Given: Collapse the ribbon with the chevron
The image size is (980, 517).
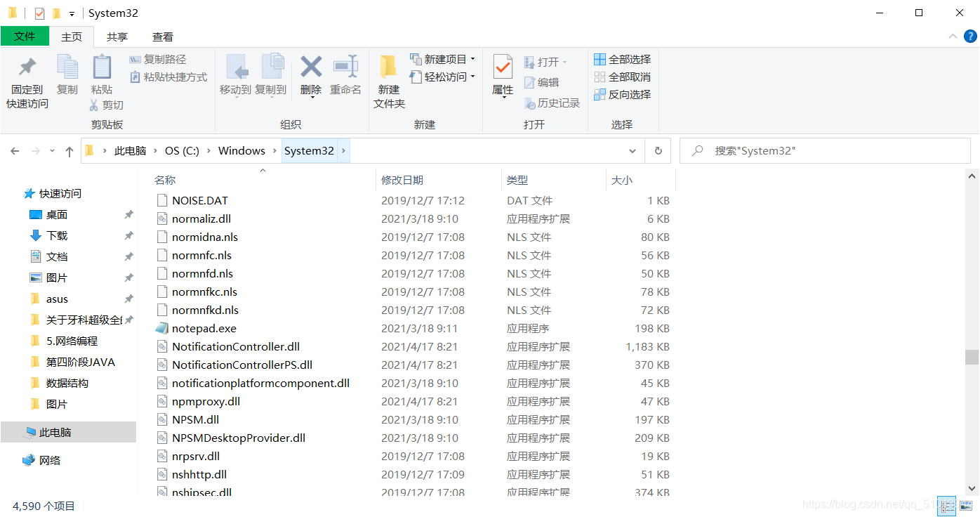Looking at the screenshot, I should 953,37.
